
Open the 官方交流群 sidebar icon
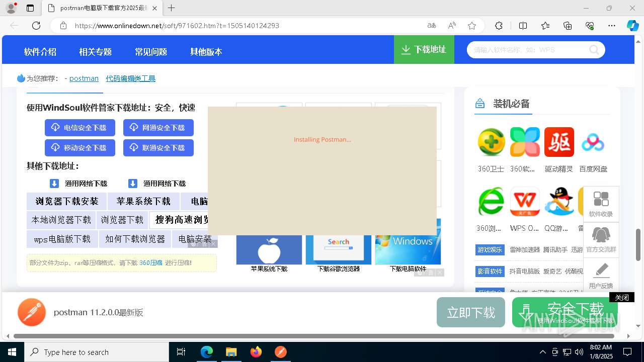coord(601,240)
